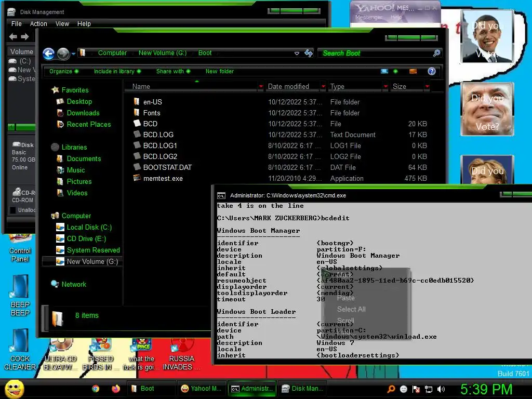Click the smiley Start button
Image resolution: width=532 pixels, height=399 pixels.
15,389
